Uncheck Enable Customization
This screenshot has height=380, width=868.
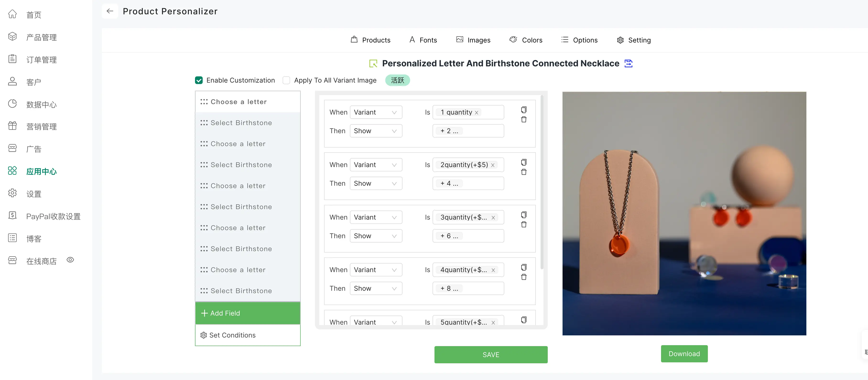199,80
